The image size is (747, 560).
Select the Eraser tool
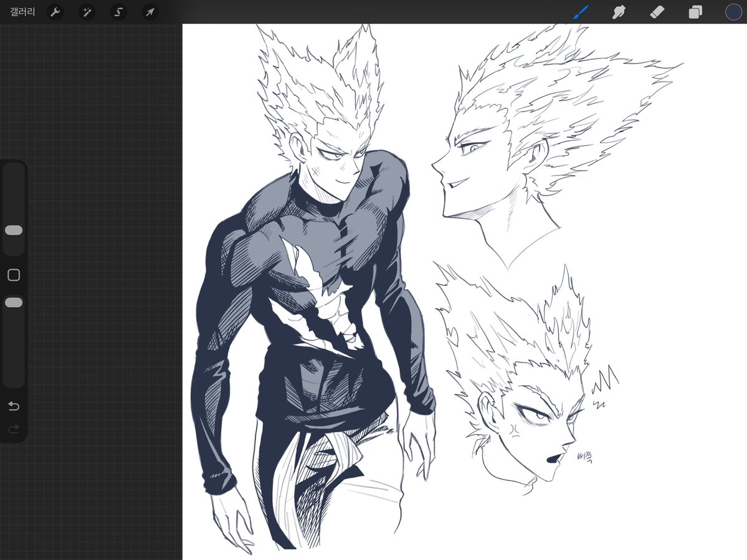point(657,12)
